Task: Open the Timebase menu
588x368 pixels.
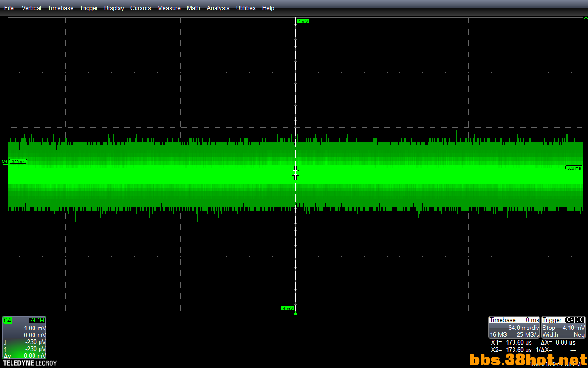Action: click(x=61, y=8)
